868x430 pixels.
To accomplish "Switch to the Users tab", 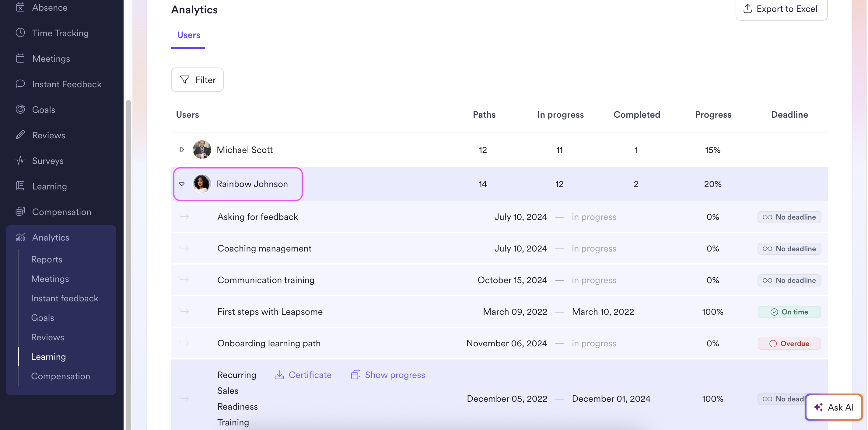I will coord(188,35).
